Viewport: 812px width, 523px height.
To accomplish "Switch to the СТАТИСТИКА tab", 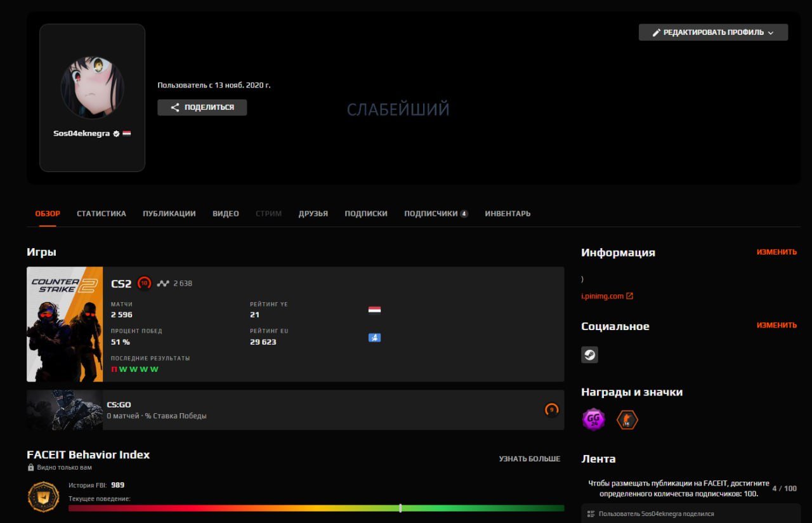I will 101,214.
